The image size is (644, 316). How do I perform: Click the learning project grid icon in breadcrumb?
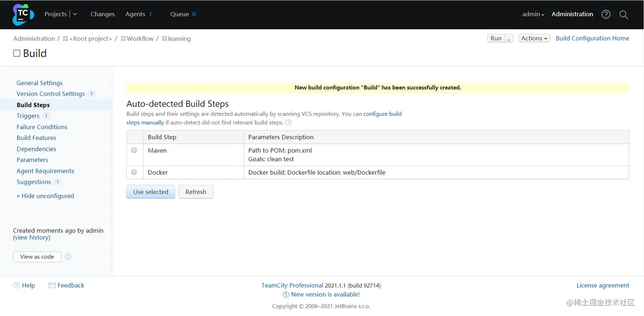[164, 39]
